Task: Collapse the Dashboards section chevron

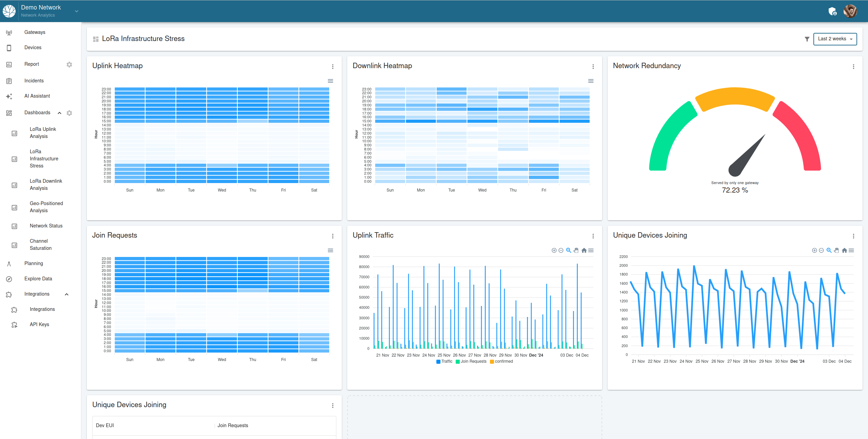Action: click(60, 113)
